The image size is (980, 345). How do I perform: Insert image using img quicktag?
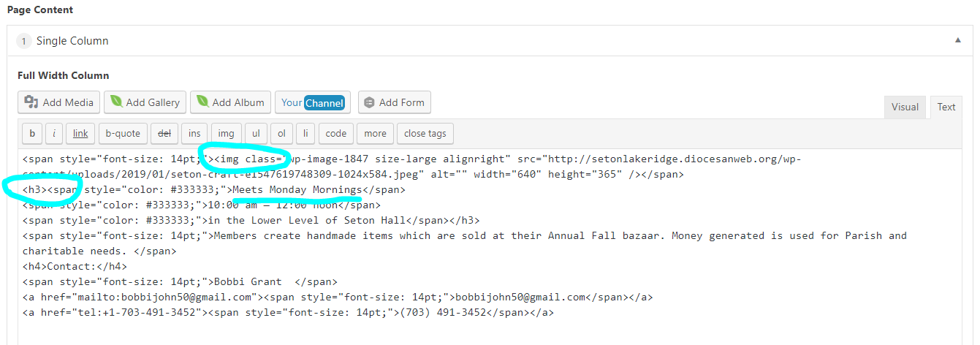click(x=227, y=134)
